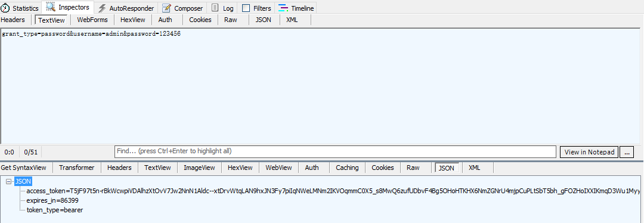Screen dimensions: 644x223
Task: Open response Auth tab
Action: click(x=312, y=168)
